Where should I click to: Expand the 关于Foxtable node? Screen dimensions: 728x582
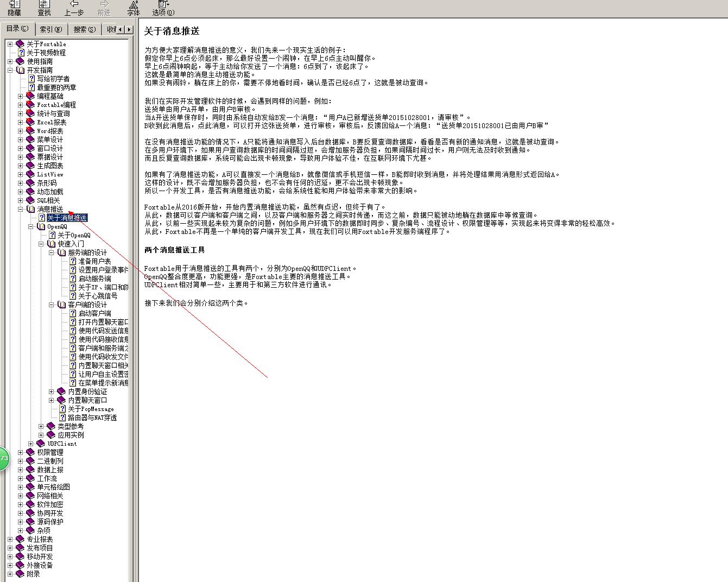(x=10, y=44)
